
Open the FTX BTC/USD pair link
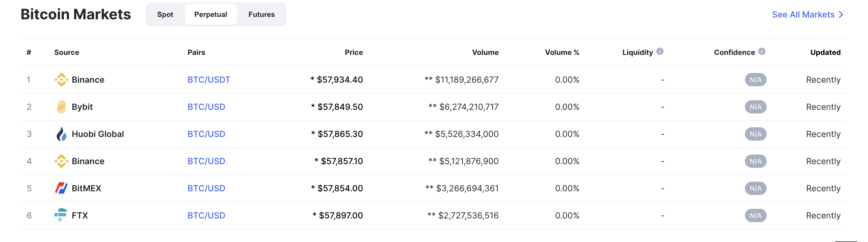(206, 215)
